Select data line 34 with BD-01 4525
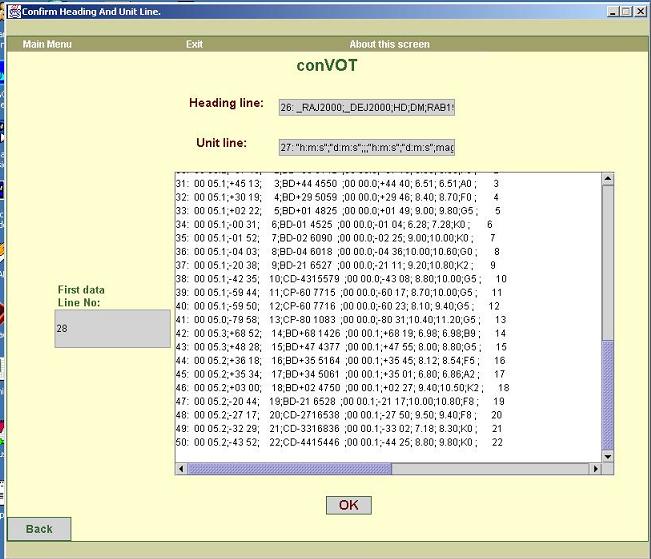This screenshot has width=651, height=559. tap(334, 225)
